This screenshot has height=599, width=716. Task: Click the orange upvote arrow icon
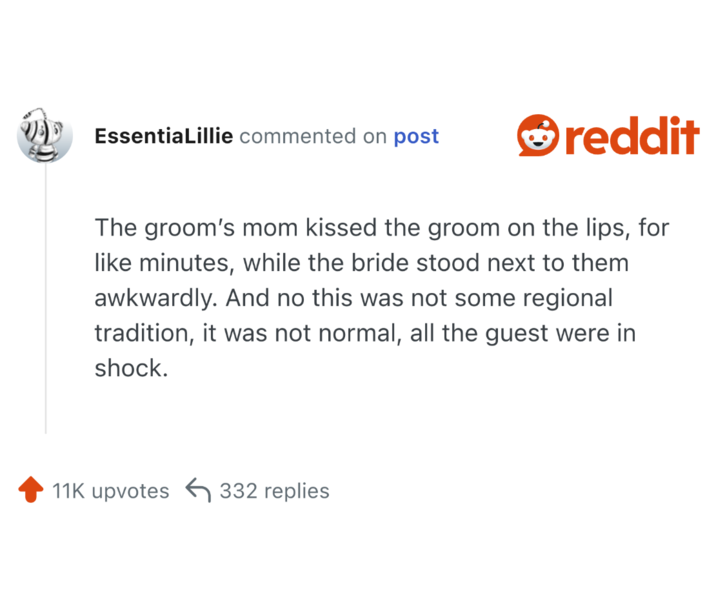pos(31,490)
